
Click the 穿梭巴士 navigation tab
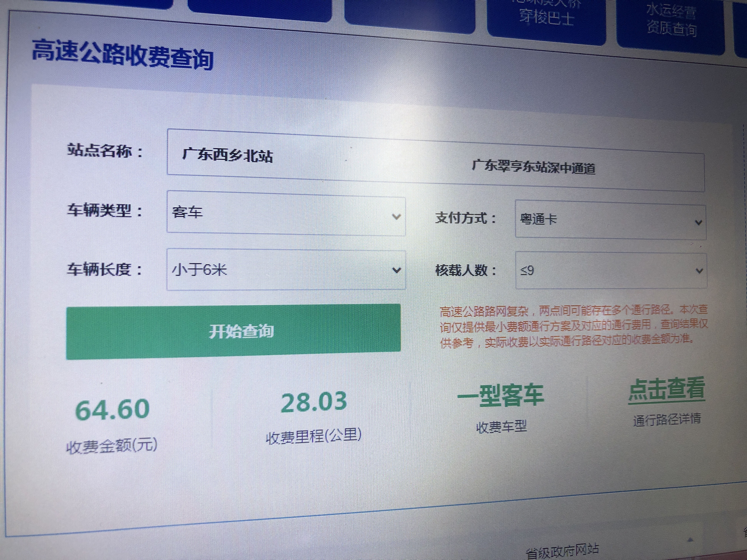click(546, 17)
